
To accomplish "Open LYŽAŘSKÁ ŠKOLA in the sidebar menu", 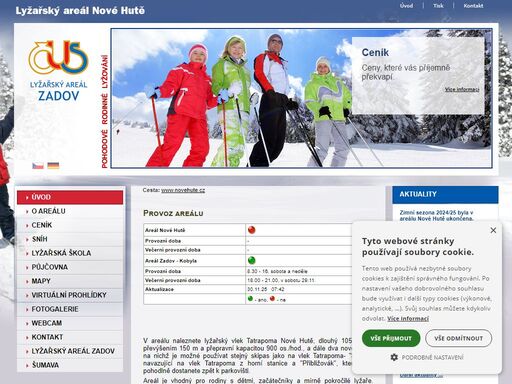I will coord(70,253).
